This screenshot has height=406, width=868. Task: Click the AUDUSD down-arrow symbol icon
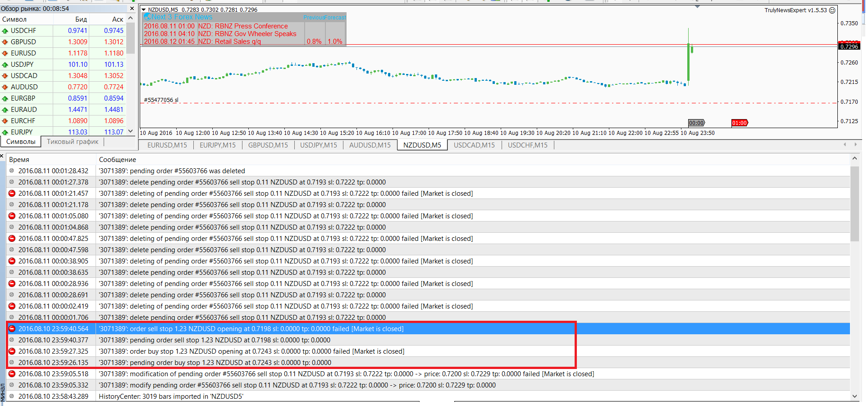coord(5,87)
